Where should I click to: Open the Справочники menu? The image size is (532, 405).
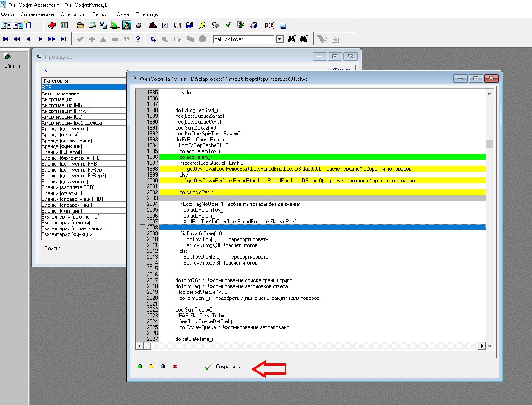[x=37, y=14]
